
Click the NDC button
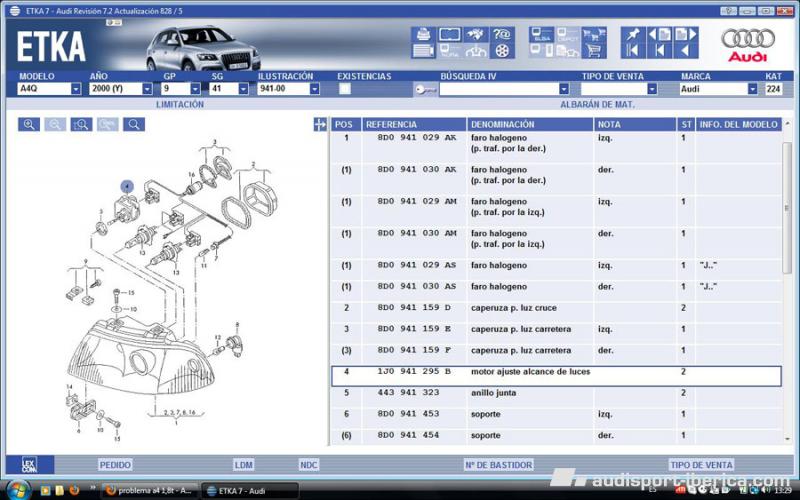[x=309, y=465]
